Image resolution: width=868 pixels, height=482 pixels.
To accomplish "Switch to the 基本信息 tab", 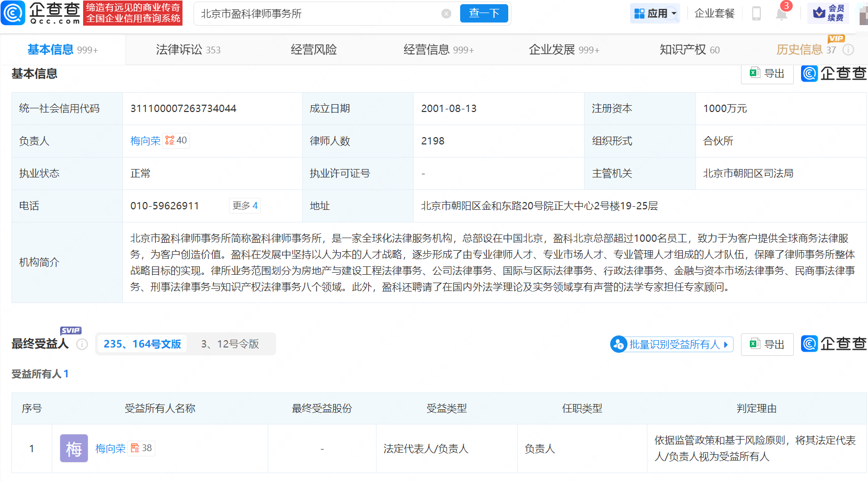I will [x=63, y=50].
